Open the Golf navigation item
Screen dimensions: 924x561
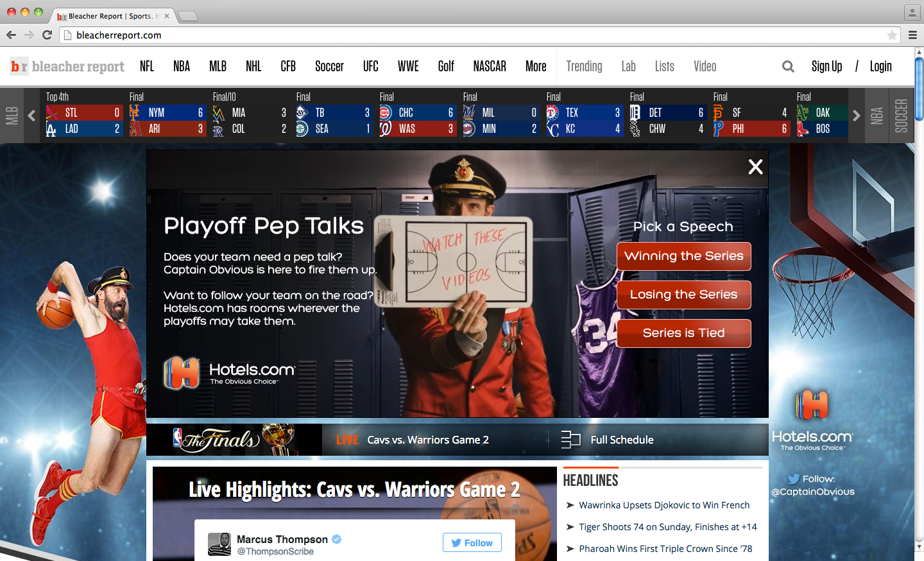coord(446,66)
